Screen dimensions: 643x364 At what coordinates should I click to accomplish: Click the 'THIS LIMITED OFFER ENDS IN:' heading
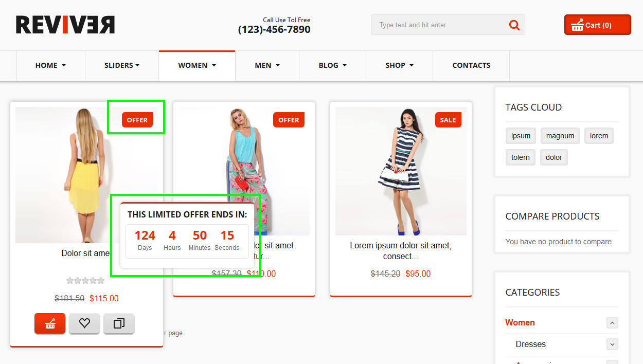187,214
